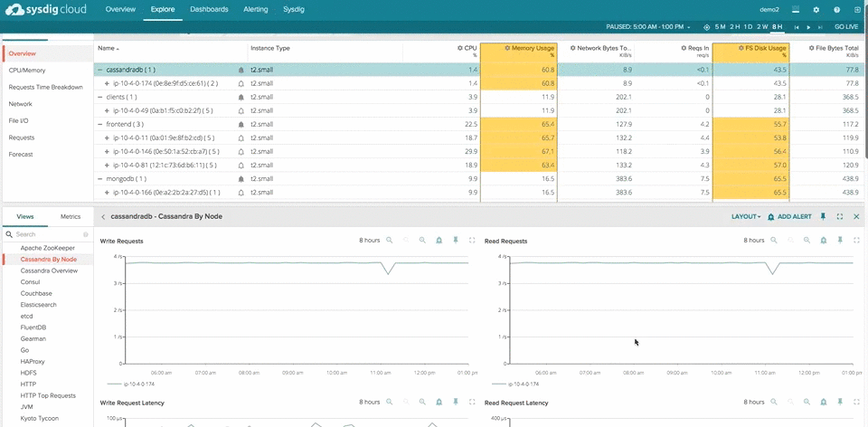Click the alert bell on the clients row
Image resolution: width=868 pixels, height=427 pixels.
click(241, 97)
